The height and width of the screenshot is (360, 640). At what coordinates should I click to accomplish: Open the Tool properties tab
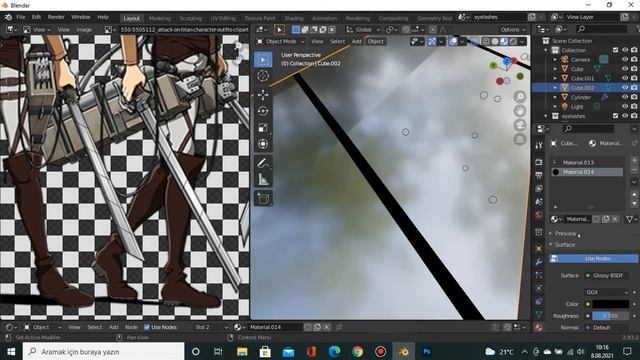(539, 145)
